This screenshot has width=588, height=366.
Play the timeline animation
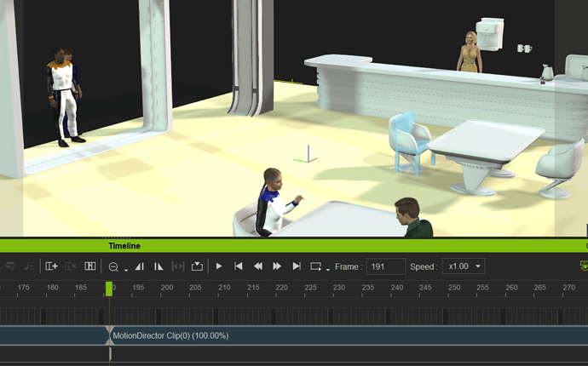click(219, 266)
